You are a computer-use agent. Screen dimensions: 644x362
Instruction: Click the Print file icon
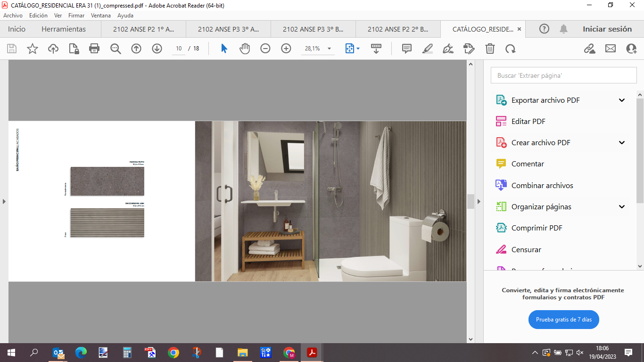[x=94, y=49]
